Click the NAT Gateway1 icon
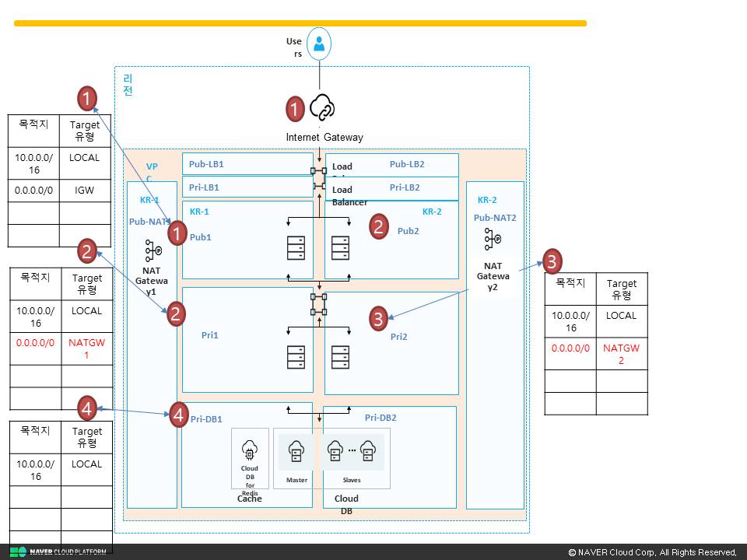Screen dimensions: 747x560 pyautogui.click(x=153, y=250)
